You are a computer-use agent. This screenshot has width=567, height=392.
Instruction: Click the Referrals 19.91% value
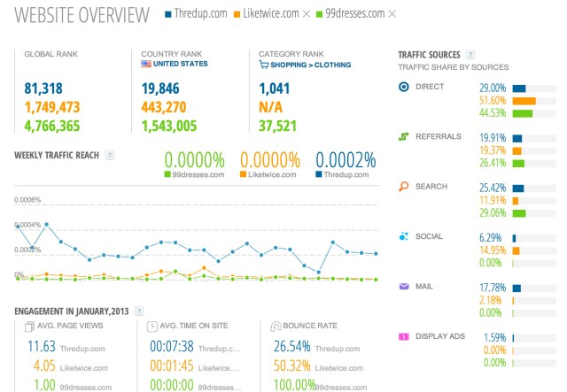493,138
